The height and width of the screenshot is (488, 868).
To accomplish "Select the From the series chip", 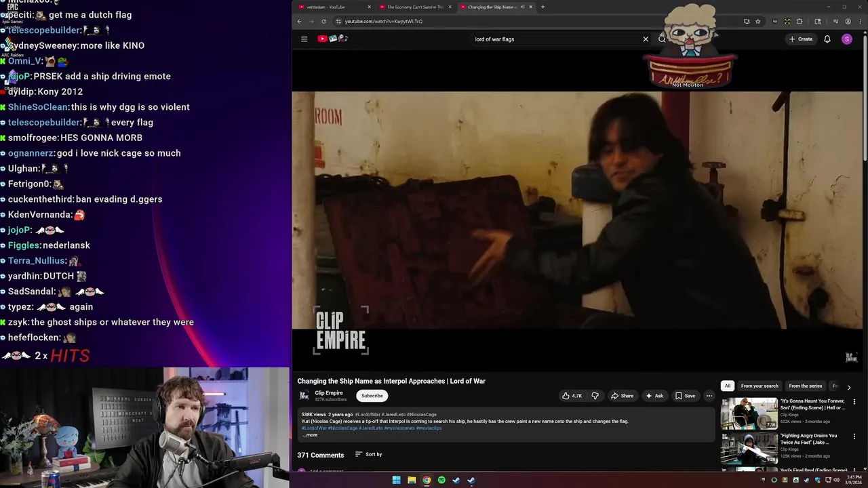I will click(806, 386).
